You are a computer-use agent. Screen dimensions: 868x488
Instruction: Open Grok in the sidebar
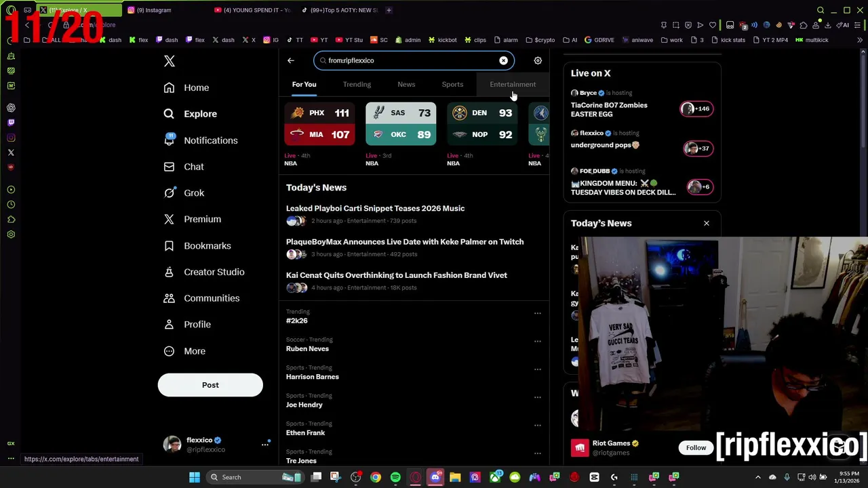point(184,193)
